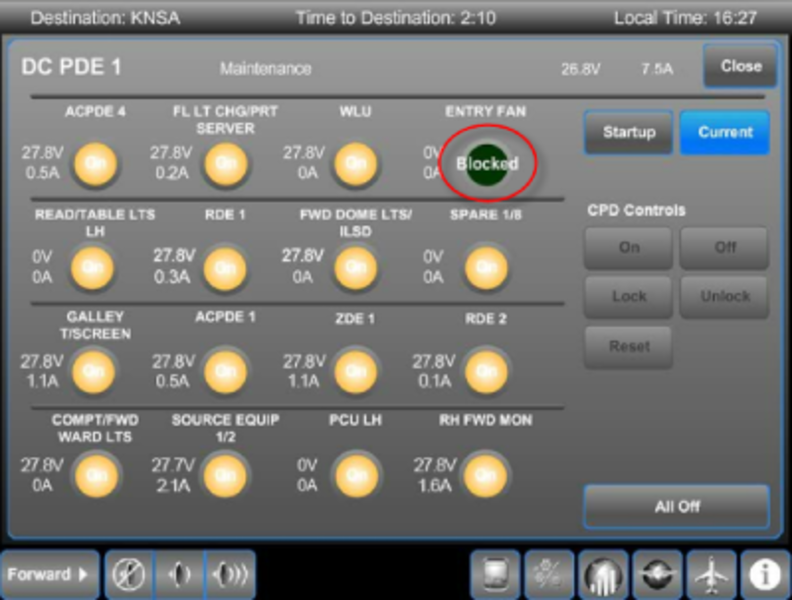Click the mute speaker icon
The width and height of the screenshot is (792, 600).
[129, 575]
